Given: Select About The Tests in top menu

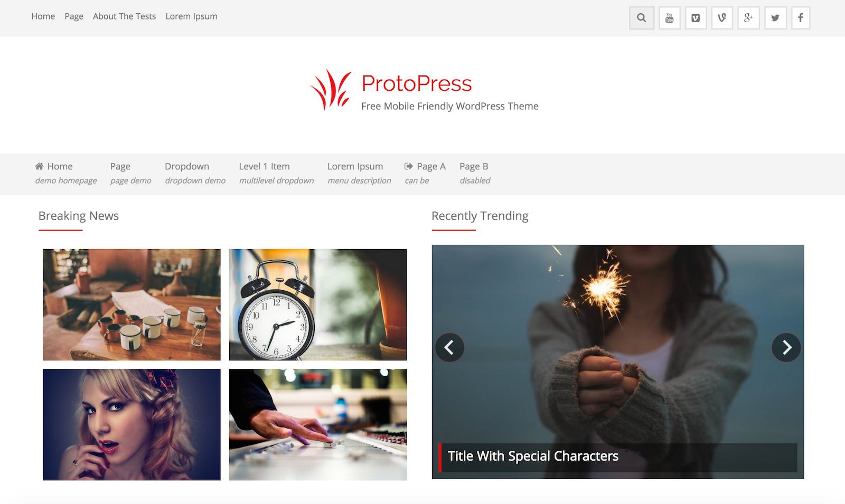Looking at the screenshot, I should pyautogui.click(x=124, y=16).
